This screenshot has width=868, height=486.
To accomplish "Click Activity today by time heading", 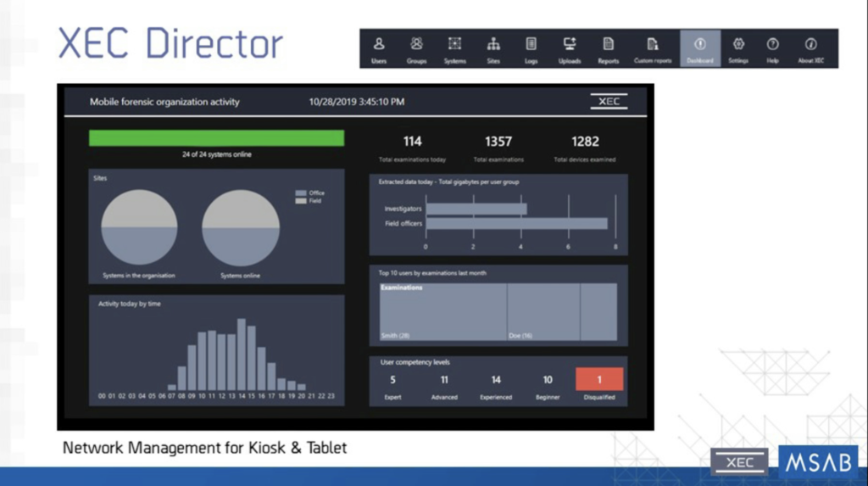I will click(x=130, y=304).
